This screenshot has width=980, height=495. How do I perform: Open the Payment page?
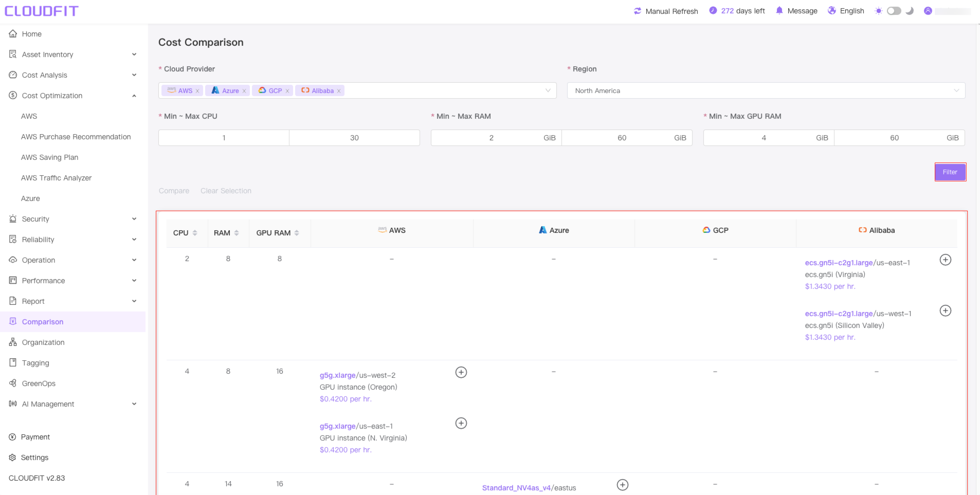tap(35, 437)
